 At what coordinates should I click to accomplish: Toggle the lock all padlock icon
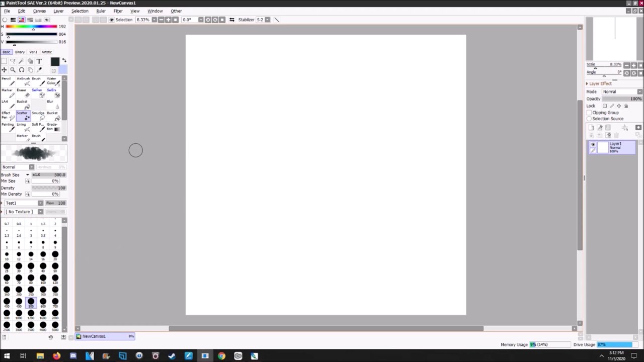626,106
